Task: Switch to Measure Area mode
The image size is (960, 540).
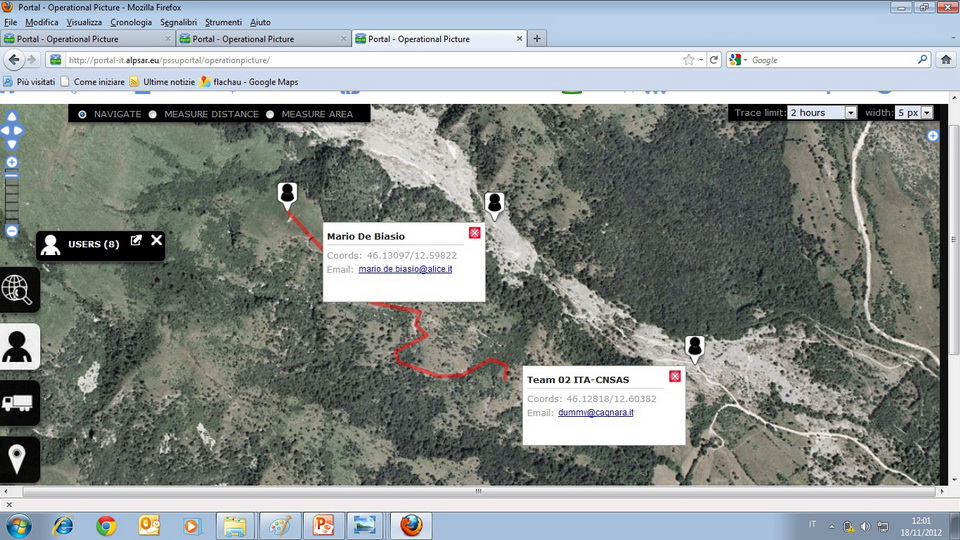Action: [x=270, y=114]
